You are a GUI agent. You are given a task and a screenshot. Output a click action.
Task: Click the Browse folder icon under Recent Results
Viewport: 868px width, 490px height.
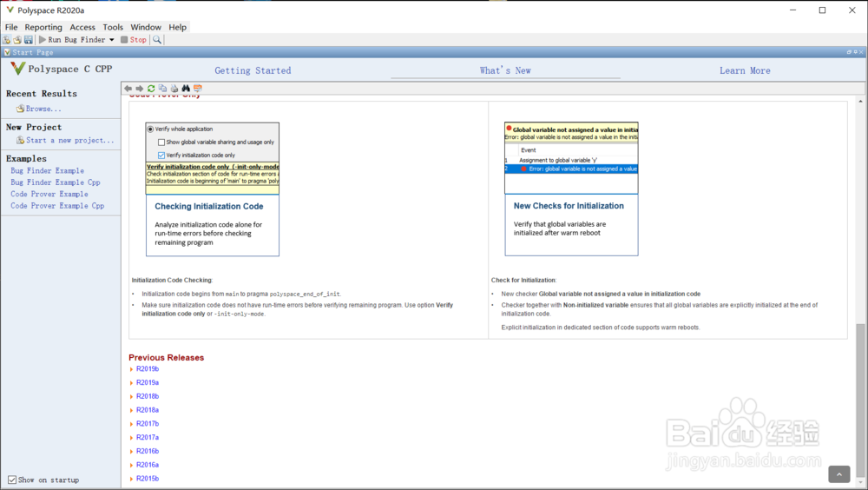(21, 109)
